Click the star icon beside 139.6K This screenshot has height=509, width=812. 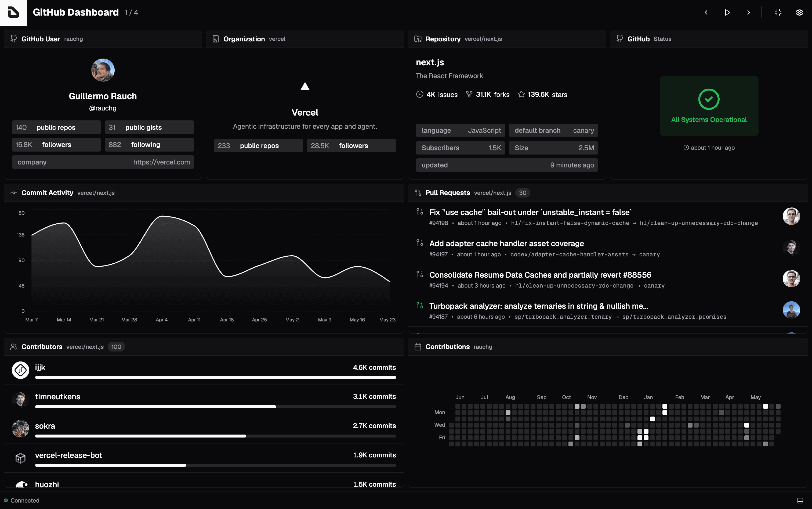pos(521,94)
